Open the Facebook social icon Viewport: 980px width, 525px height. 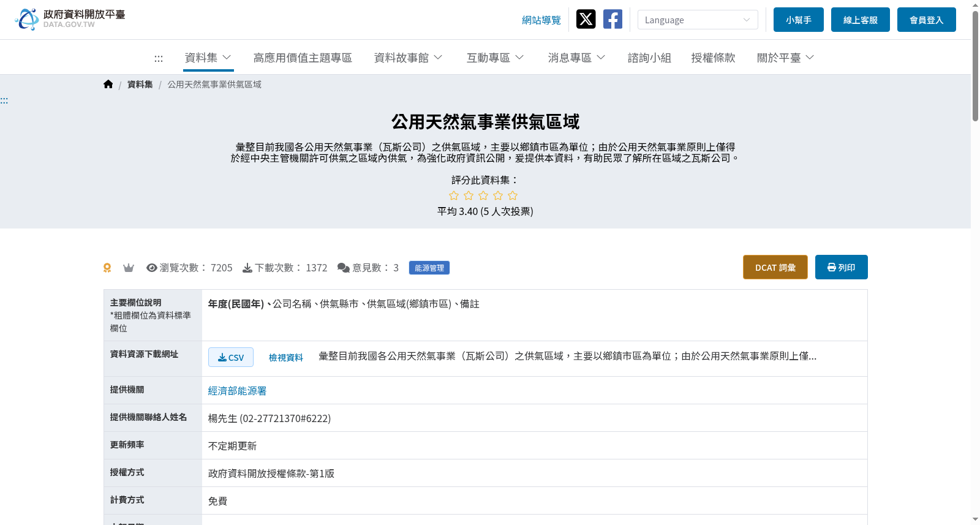(612, 19)
